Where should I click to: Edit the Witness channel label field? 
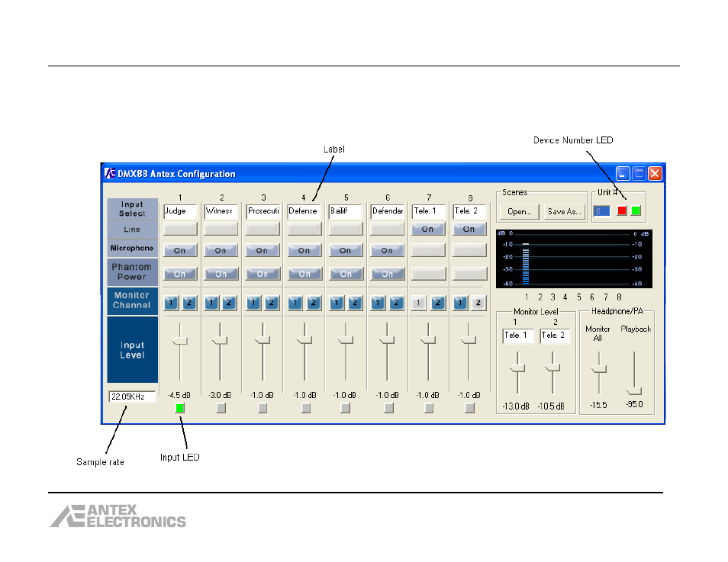[x=221, y=211]
